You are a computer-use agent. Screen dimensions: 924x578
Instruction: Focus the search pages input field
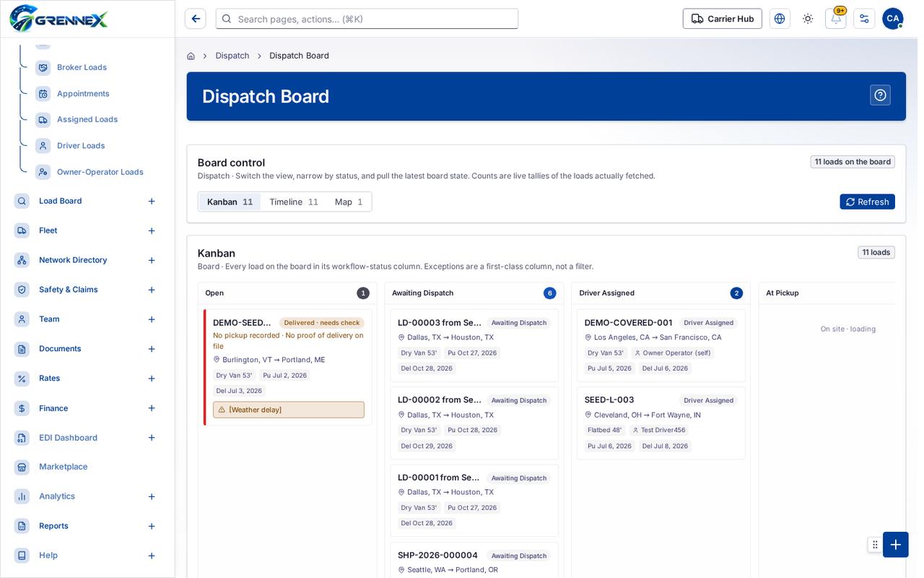click(x=367, y=19)
